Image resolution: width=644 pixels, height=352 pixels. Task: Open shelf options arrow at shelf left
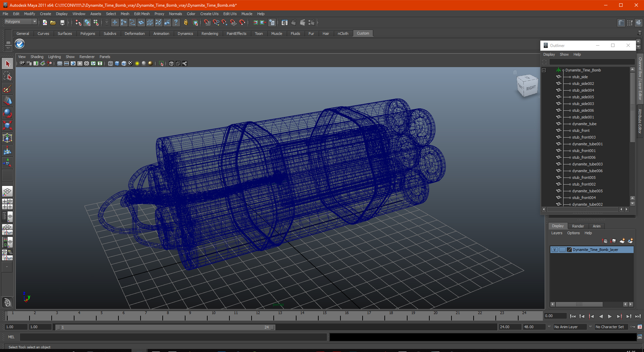[8, 48]
